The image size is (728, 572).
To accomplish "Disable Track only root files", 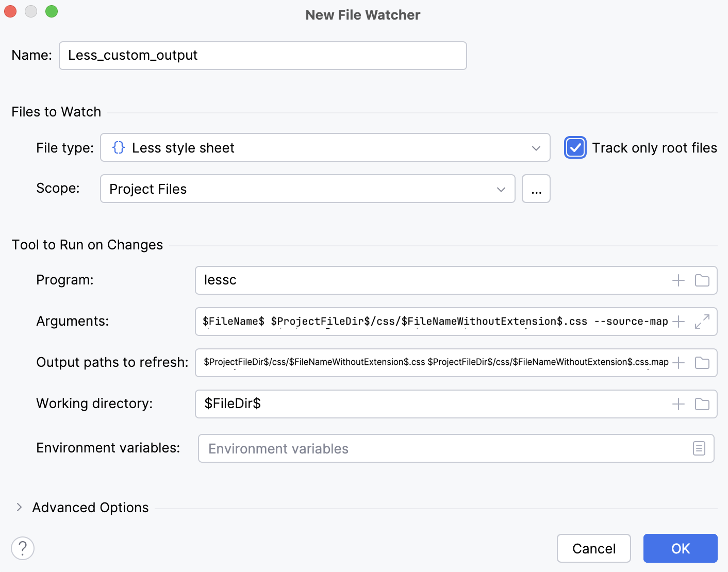I will click(x=575, y=148).
